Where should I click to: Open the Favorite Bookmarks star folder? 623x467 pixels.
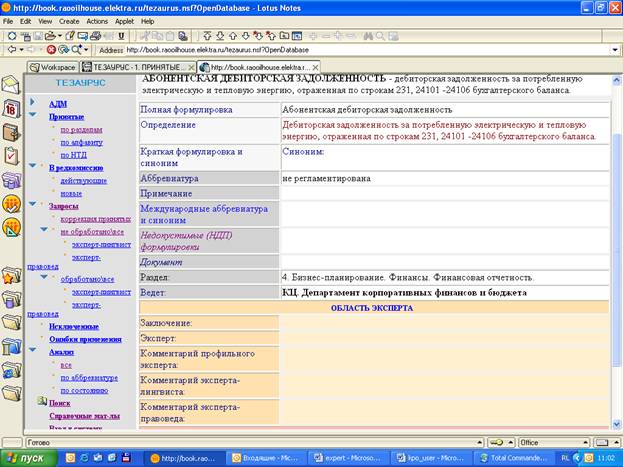coord(11,275)
